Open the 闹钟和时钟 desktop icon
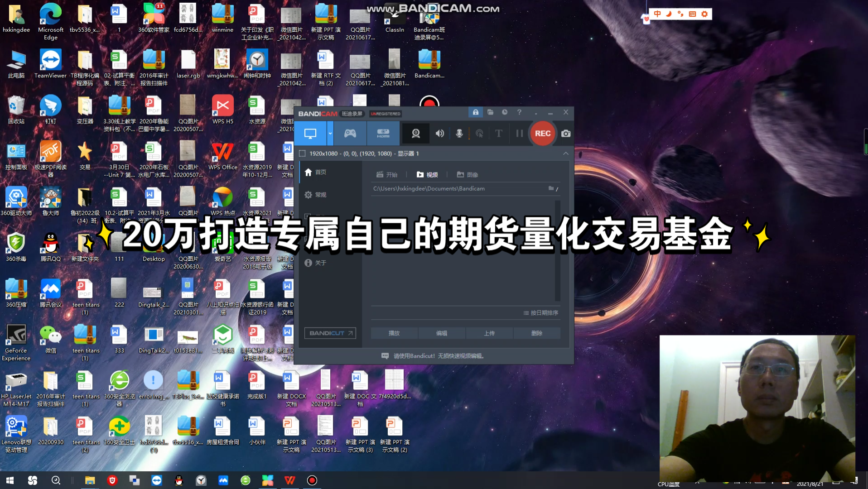The height and width of the screenshot is (489, 868). click(257, 64)
